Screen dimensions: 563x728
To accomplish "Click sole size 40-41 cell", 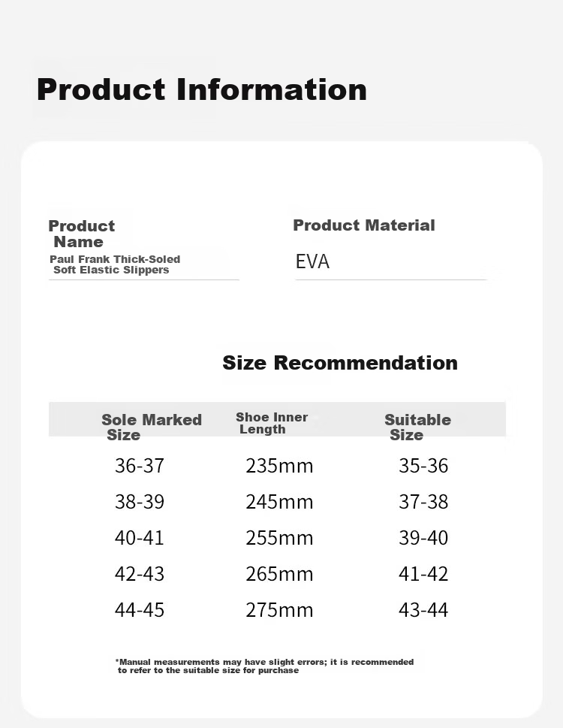I will [140, 538].
